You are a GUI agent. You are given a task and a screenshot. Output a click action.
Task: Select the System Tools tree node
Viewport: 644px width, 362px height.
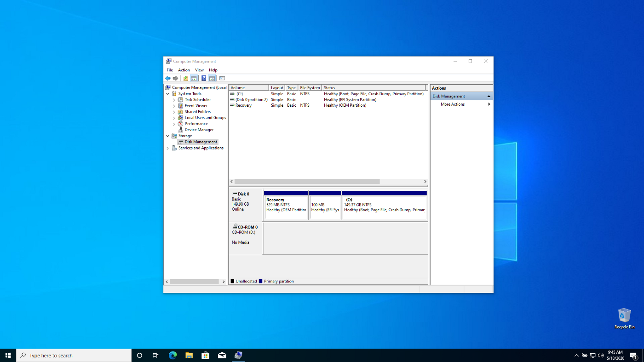tap(190, 93)
